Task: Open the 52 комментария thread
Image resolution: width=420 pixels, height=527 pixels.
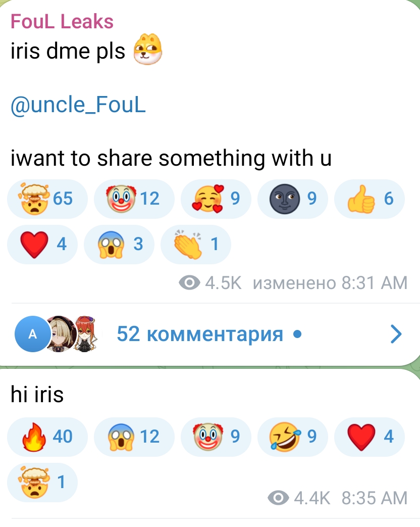Action: (x=199, y=334)
